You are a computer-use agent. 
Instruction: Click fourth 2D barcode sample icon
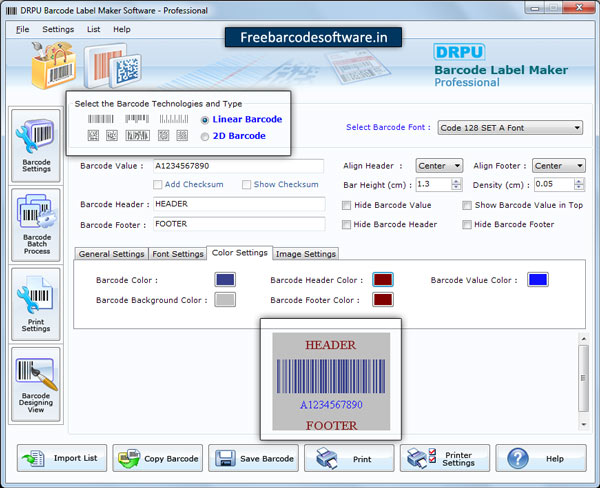pos(164,135)
